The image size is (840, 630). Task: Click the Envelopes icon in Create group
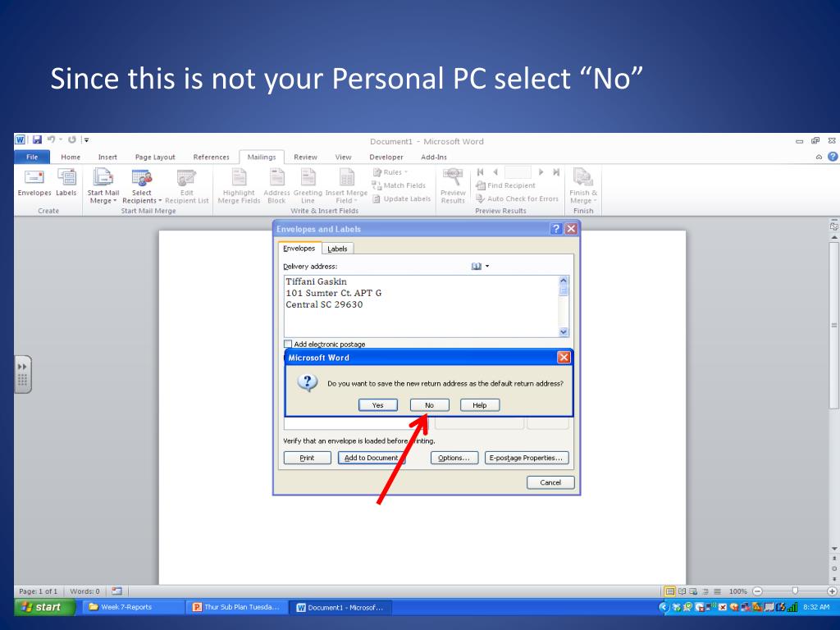click(34, 182)
